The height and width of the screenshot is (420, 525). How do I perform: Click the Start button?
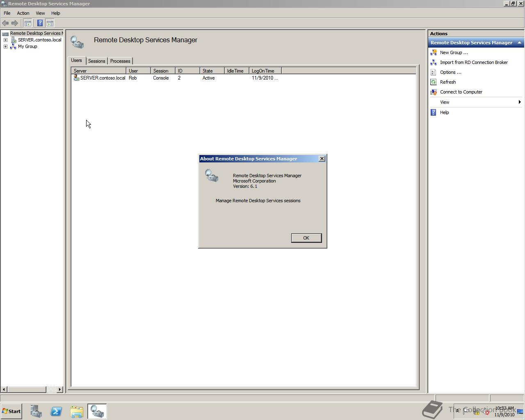point(11,411)
